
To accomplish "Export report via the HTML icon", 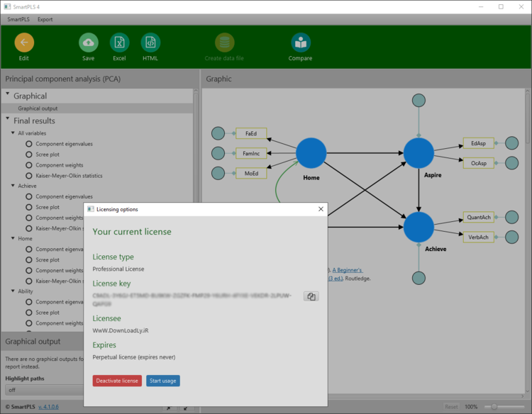I will click(x=150, y=43).
